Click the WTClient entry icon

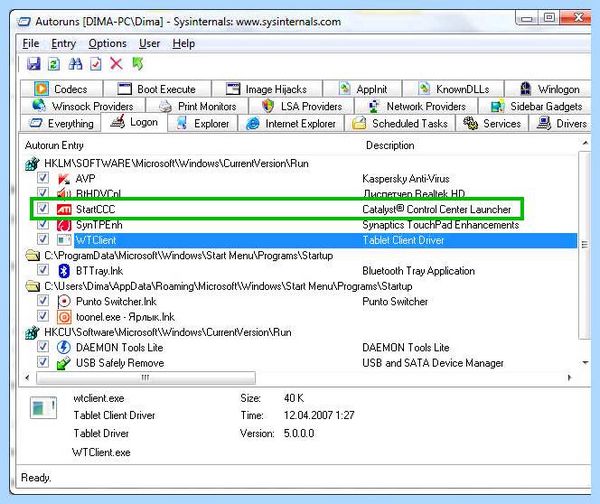[x=64, y=240]
